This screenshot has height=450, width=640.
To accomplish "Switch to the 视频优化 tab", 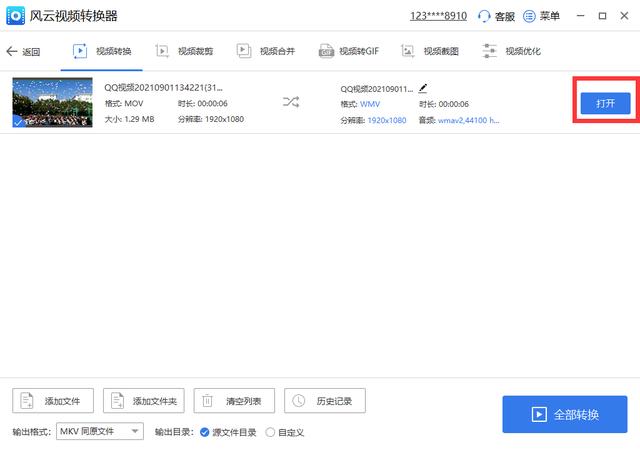I will 511,51.
